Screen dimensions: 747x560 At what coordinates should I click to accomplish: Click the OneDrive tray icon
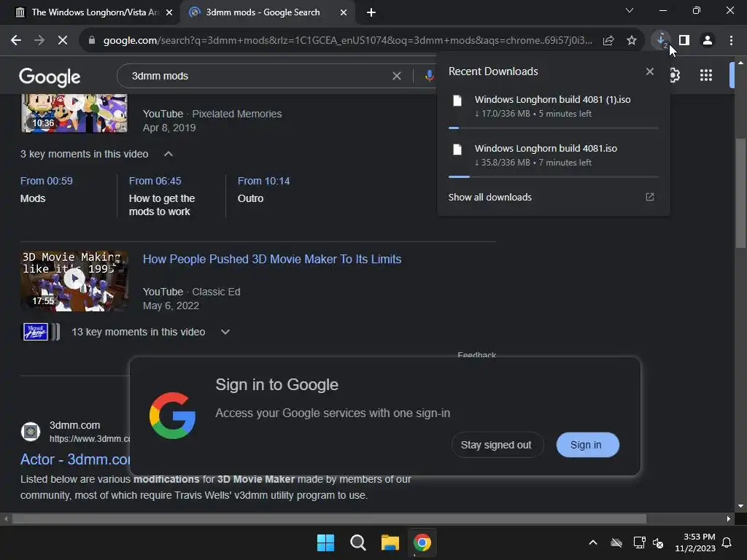616,542
